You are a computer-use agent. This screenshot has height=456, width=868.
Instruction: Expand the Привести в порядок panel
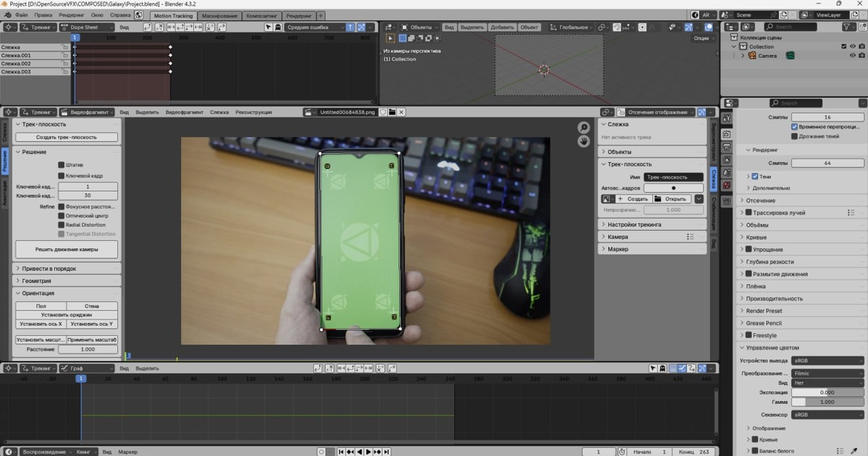click(67, 269)
